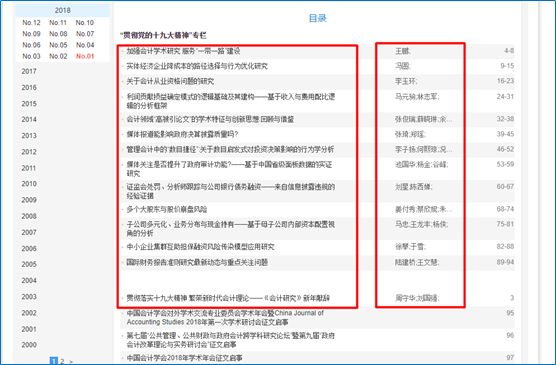This screenshot has width=556, height=365.
Task: Expand year 2016 in sidebar
Action: coord(29,88)
